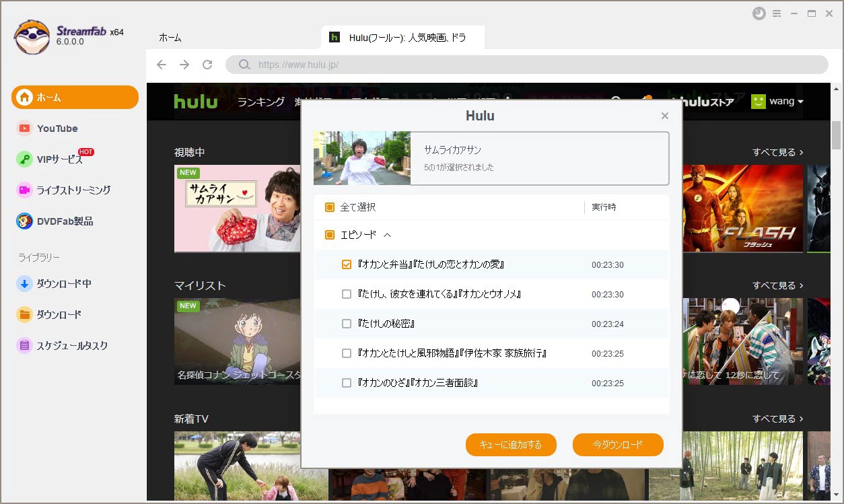Click the 実行時 column header

(x=604, y=207)
